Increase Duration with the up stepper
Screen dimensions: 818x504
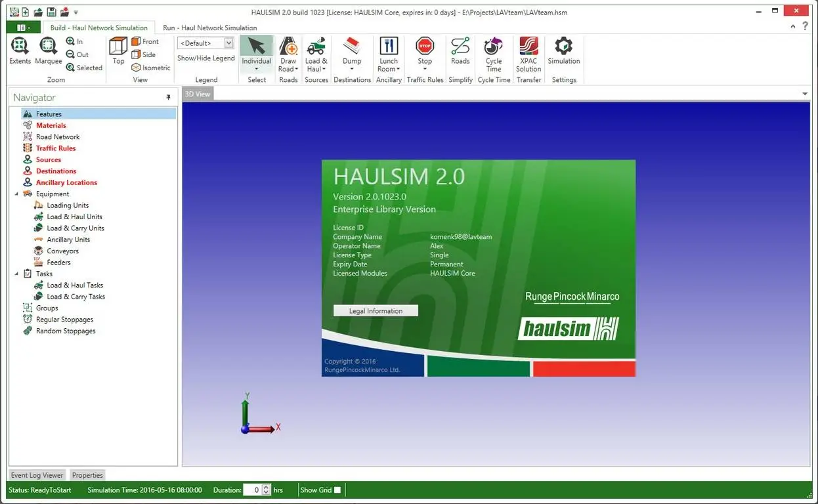click(x=266, y=487)
